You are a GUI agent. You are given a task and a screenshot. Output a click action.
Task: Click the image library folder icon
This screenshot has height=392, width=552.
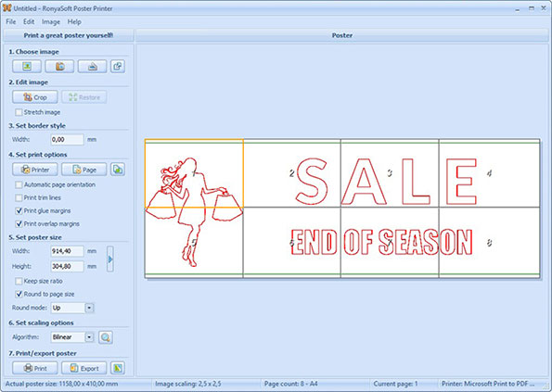pos(60,67)
